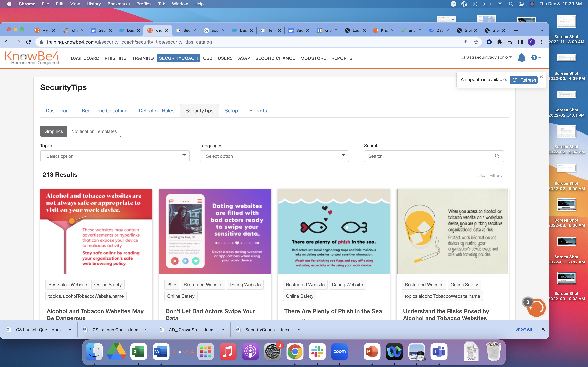The height and width of the screenshot is (367, 588).
Task: Click the KnowBe4 bell notification icon
Action: (x=522, y=58)
